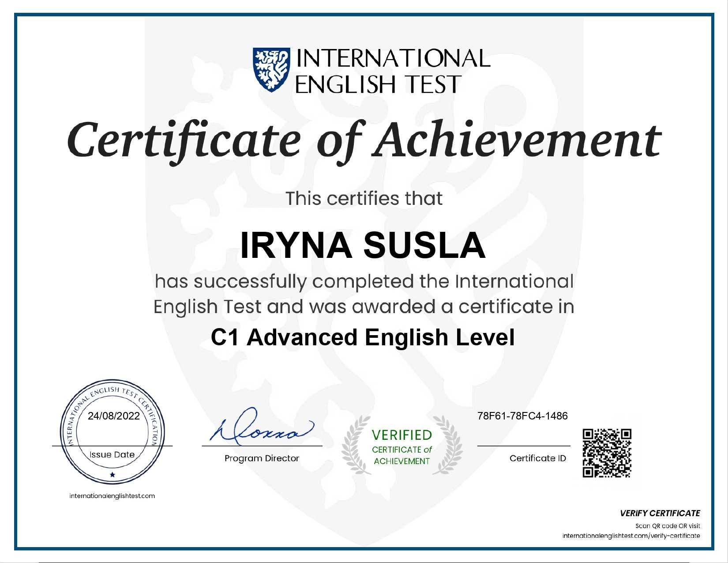
Task: Click the green VERIFIED word in the badge
Action: (402, 435)
